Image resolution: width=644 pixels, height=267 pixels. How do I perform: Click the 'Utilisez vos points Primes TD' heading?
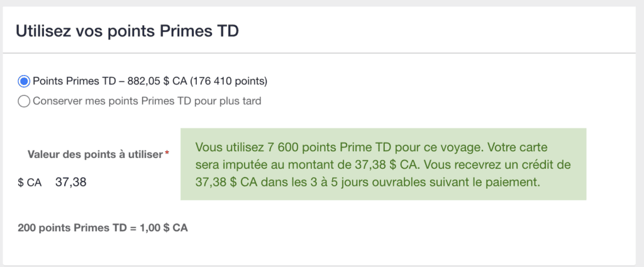point(127,31)
